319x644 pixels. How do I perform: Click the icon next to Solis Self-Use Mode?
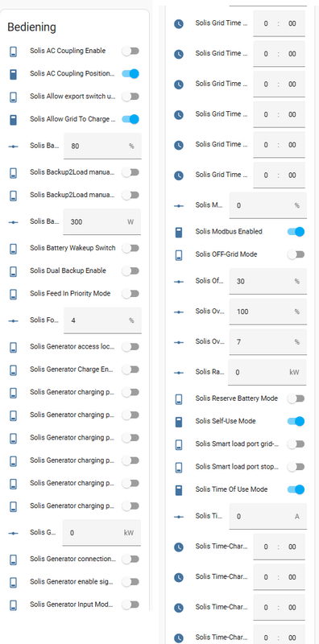click(x=179, y=422)
